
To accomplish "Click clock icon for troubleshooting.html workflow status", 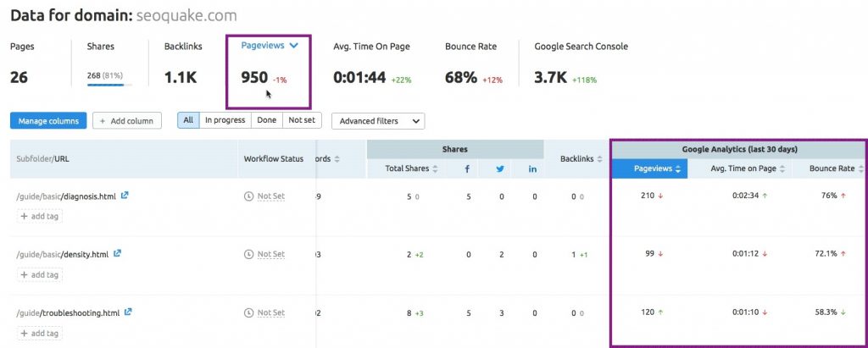I will pos(249,312).
